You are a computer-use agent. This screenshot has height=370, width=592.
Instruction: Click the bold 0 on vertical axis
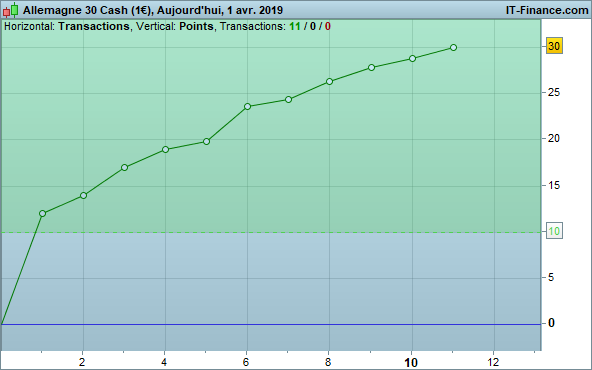551,323
